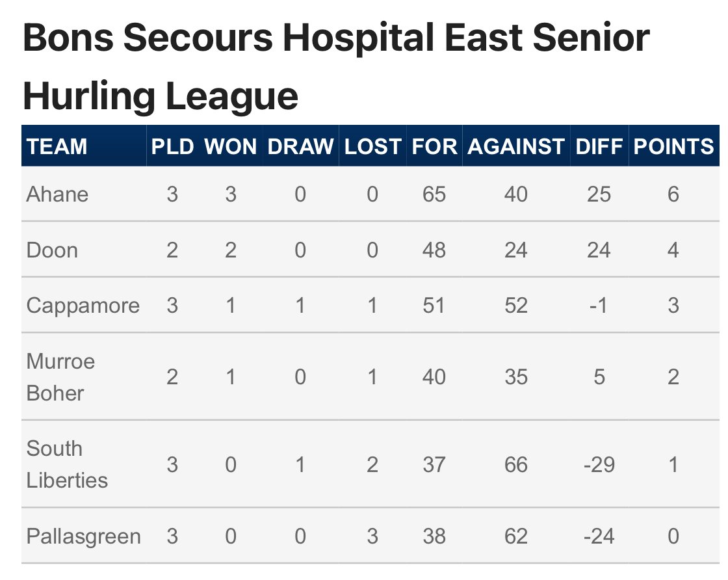728x580 pixels.
Task: Select the South Liberties team name
Action: point(67,464)
